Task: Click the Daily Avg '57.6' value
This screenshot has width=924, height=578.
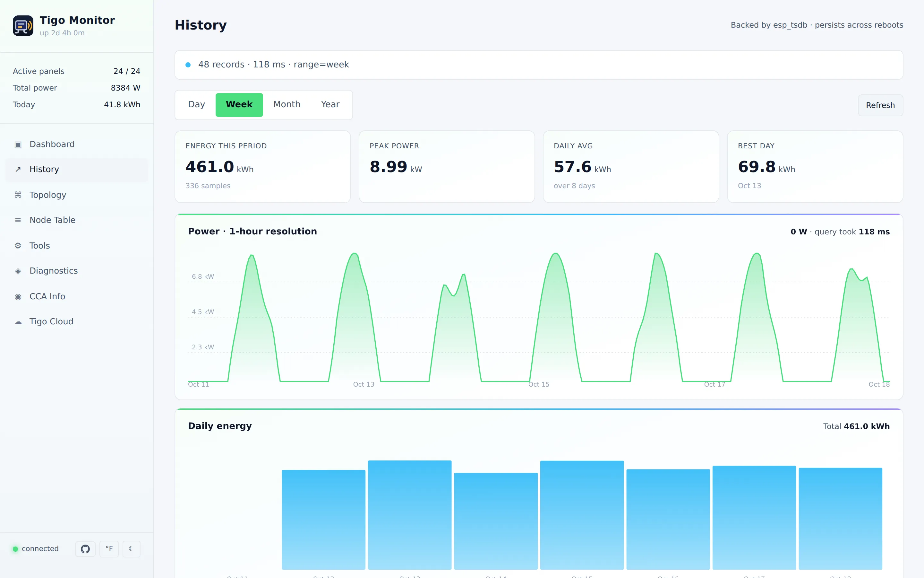Action: tap(572, 167)
